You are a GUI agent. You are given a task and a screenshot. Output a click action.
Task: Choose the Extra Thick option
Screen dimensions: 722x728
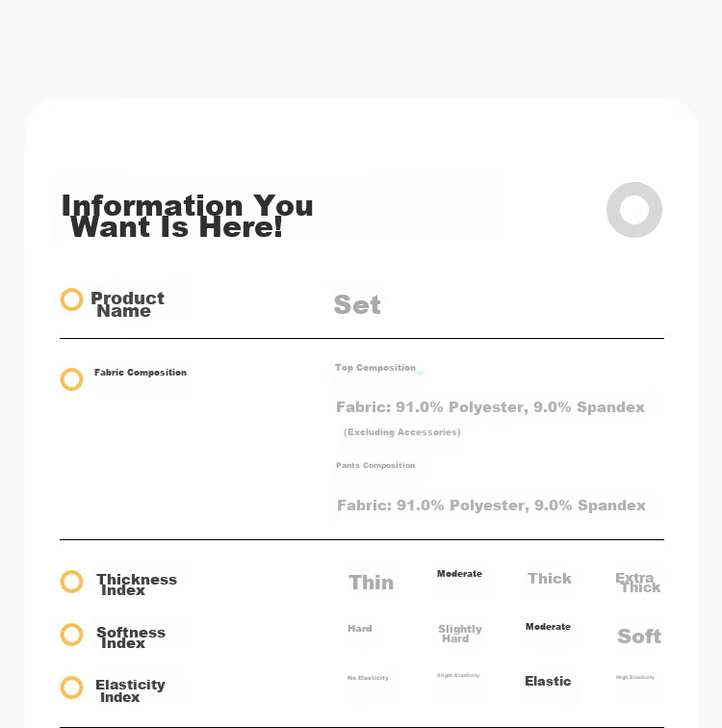pyautogui.click(x=637, y=583)
